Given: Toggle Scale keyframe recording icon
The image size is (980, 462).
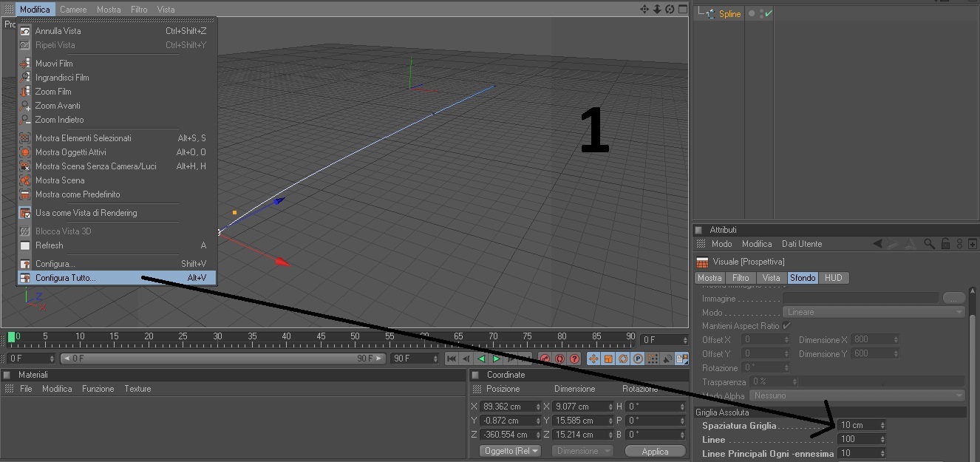Looking at the screenshot, I should [608, 359].
